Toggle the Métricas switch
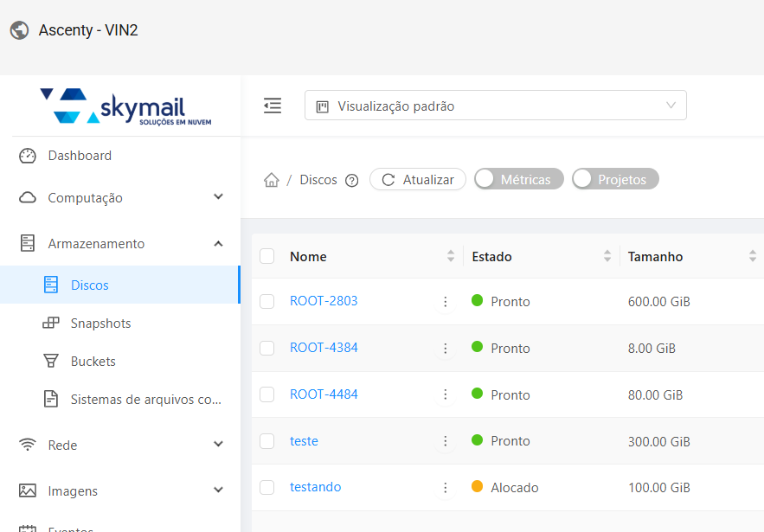Image resolution: width=764 pixels, height=532 pixels. coord(519,179)
